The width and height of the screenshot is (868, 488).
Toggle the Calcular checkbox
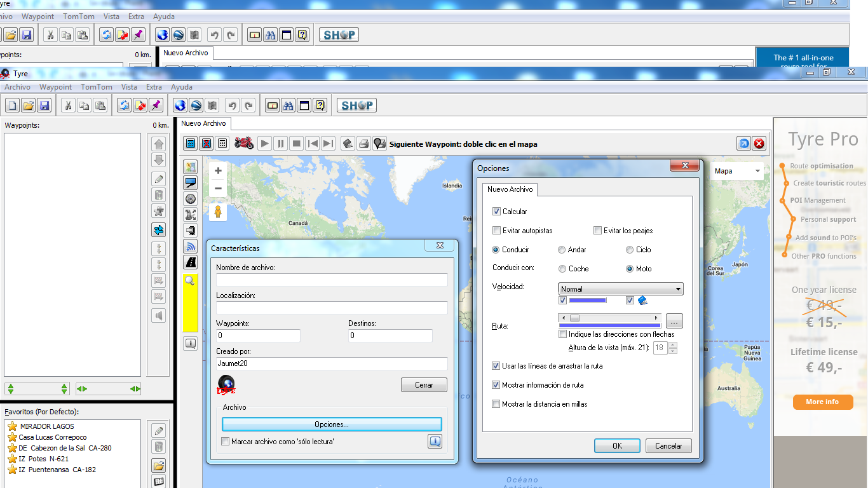pos(496,212)
